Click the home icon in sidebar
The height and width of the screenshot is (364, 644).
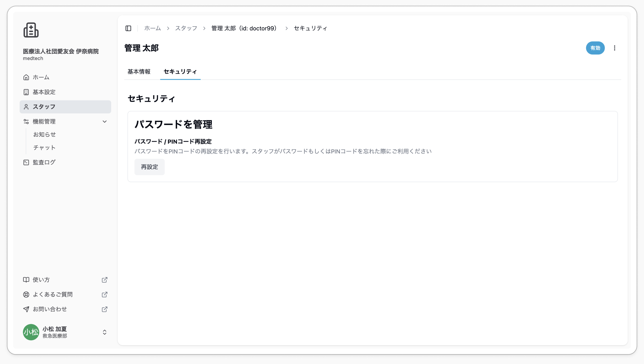[26, 77]
